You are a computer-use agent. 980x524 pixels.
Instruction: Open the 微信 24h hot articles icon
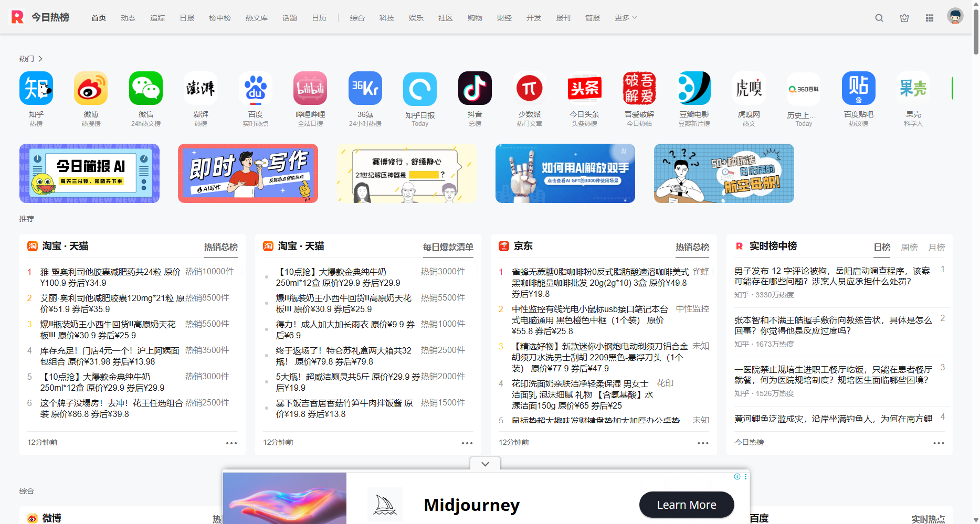click(x=146, y=88)
